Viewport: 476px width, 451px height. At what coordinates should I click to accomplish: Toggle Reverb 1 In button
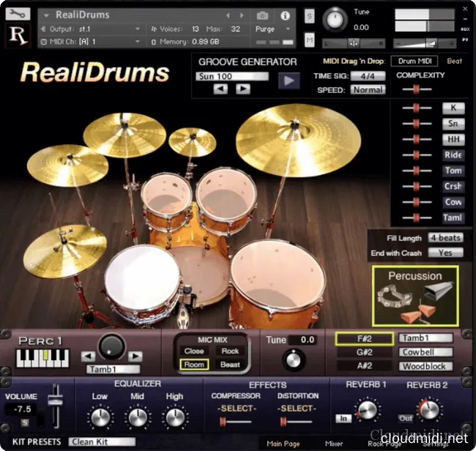(x=343, y=419)
